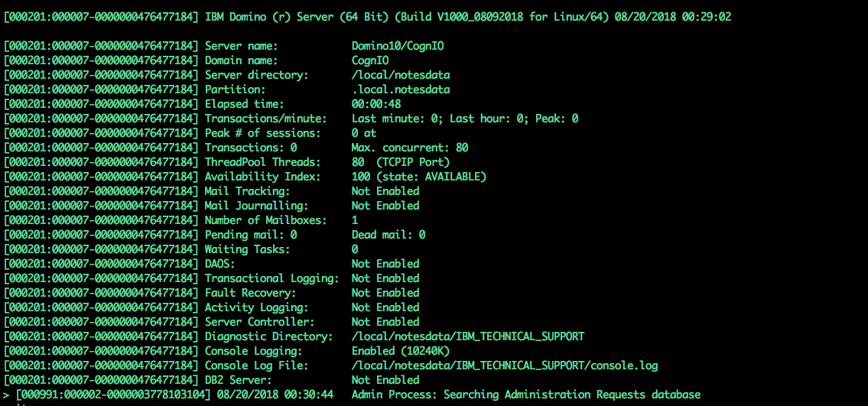The image size is (868, 406).
Task: Click the Console Logging Enabled (10240K) value
Action: [401, 351]
